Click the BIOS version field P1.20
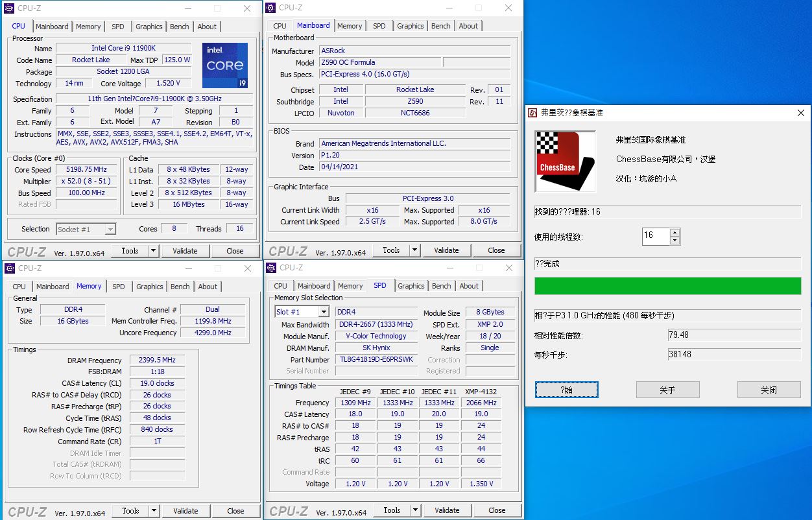 pyautogui.click(x=414, y=156)
